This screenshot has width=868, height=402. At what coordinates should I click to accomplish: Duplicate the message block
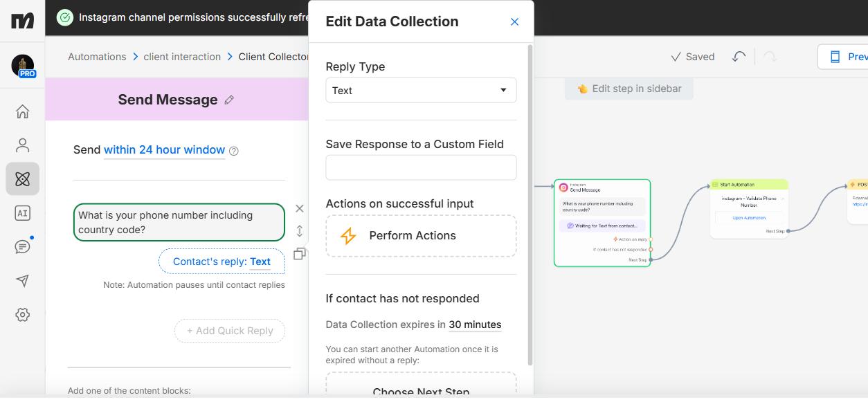[299, 254]
